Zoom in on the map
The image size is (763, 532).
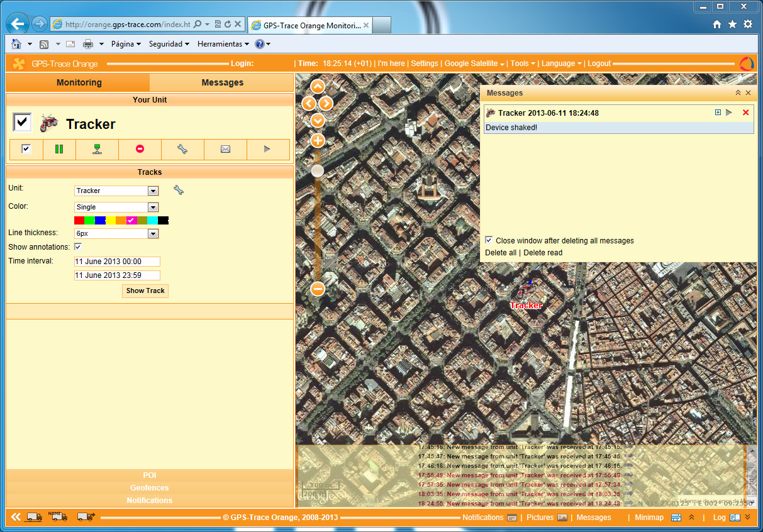318,140
